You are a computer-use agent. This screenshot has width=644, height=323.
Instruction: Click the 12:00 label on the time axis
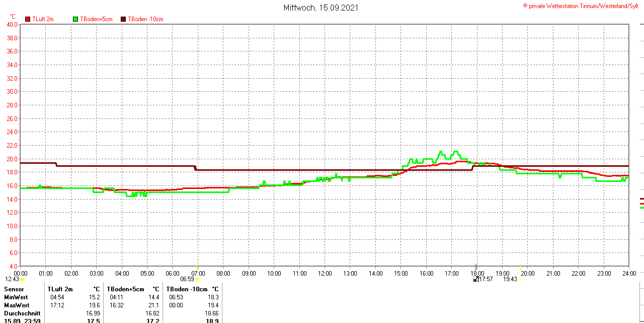[x=325, y=274]
